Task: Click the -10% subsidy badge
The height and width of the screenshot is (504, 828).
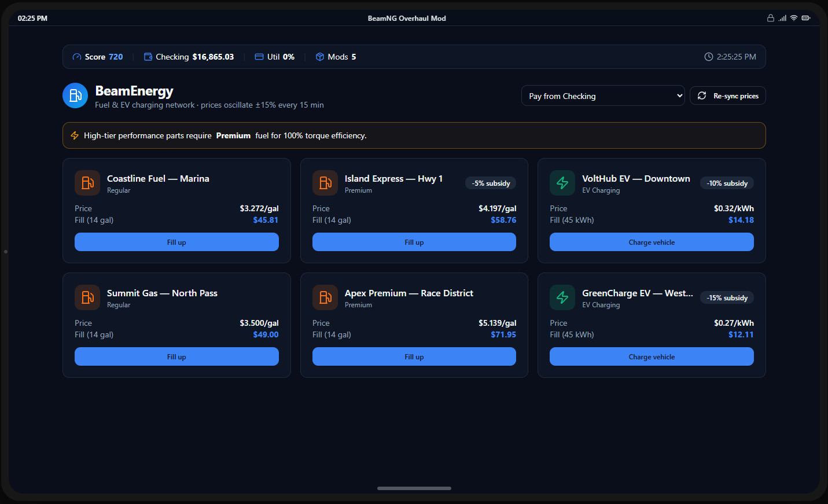Action: 727,183
